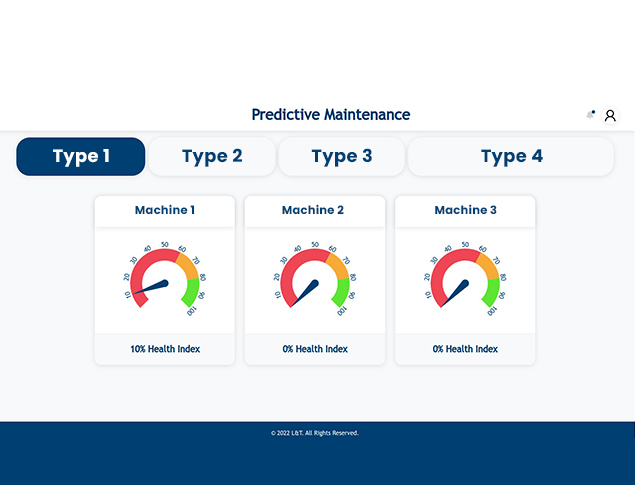Click the Machine 1 card title

tap(165, 210)
